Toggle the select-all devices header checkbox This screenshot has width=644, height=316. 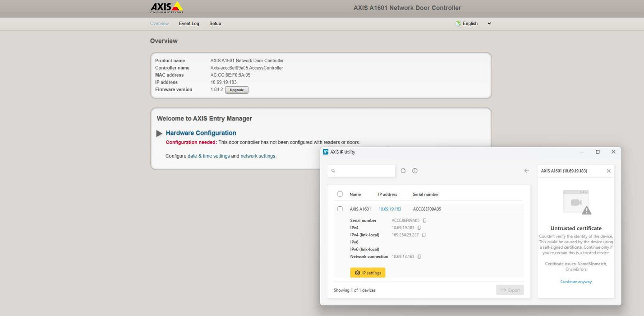[x=340, y=194]
